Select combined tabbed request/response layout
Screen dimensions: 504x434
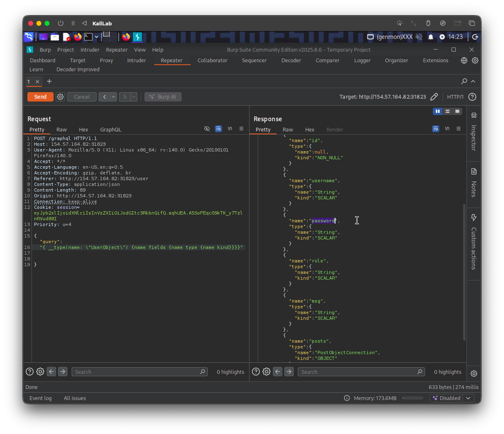pos(457,111)
